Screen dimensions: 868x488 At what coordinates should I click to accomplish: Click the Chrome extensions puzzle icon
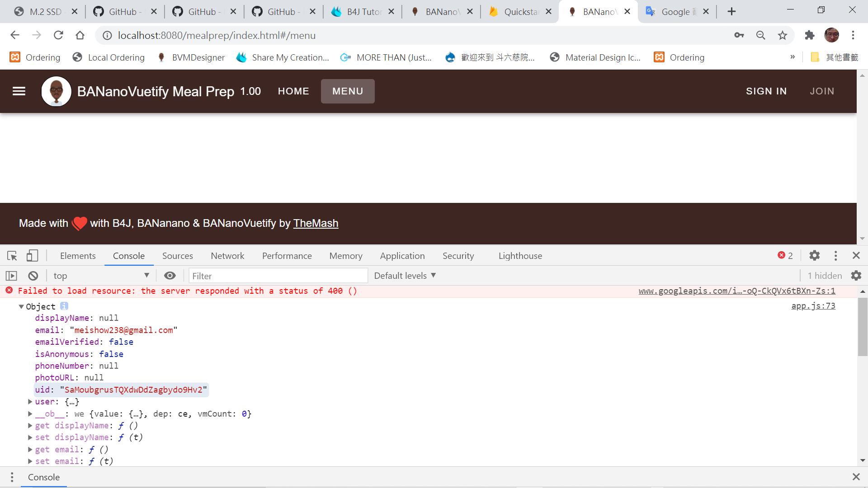point(809,35)
